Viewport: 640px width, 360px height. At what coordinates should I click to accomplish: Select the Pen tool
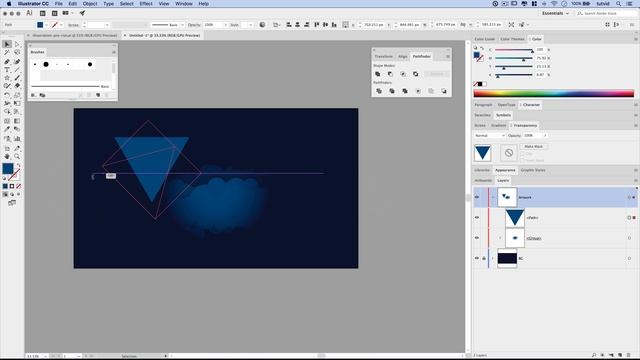(x=7, y=62)
